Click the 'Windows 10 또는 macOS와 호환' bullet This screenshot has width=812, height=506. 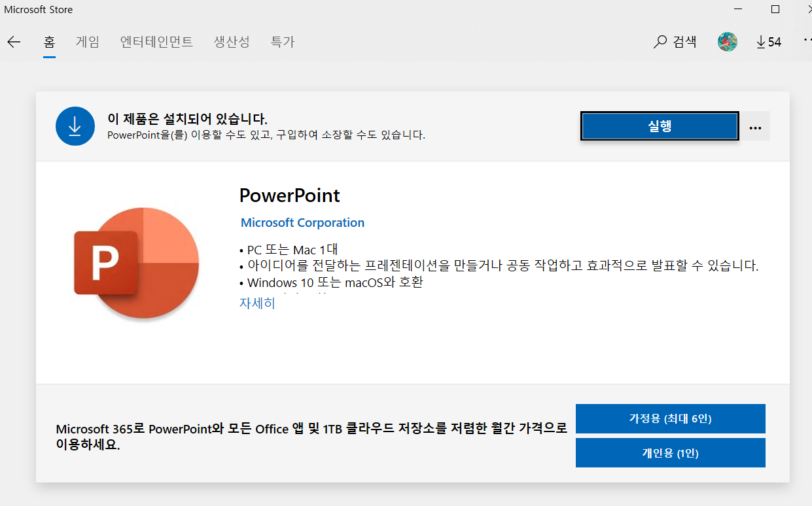click(331, 282)
